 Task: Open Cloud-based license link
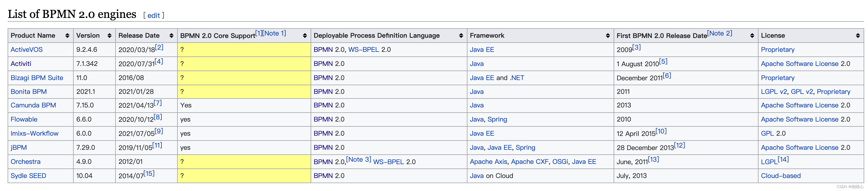[780, 176]
